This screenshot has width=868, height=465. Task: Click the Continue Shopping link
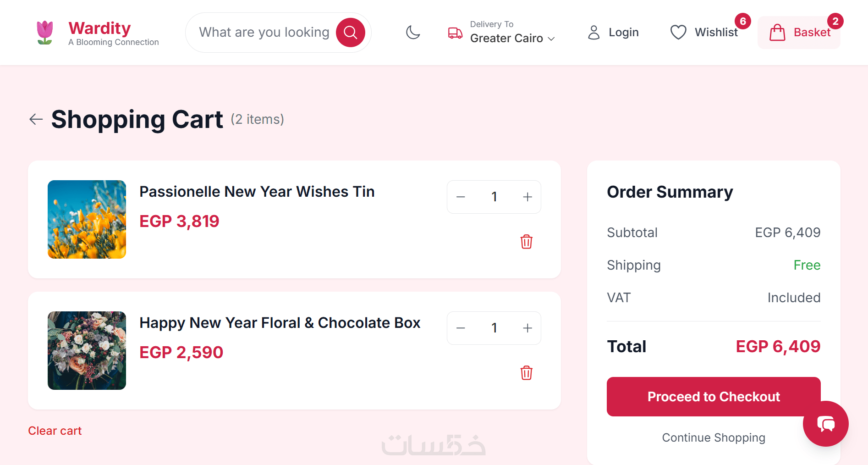pos(714,437)
